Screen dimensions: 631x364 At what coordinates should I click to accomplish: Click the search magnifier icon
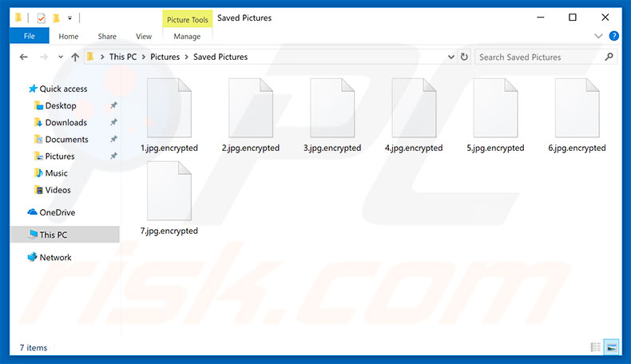point(609,57)
